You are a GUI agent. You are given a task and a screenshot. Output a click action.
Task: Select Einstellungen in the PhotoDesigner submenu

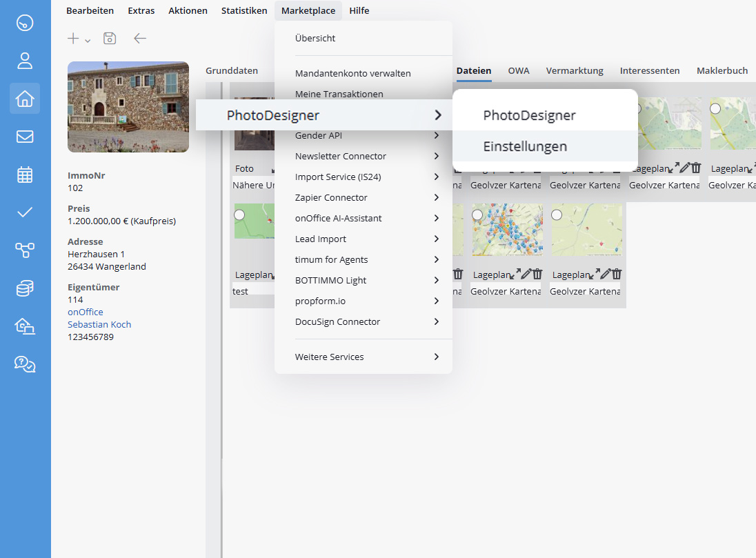(525, 146)
